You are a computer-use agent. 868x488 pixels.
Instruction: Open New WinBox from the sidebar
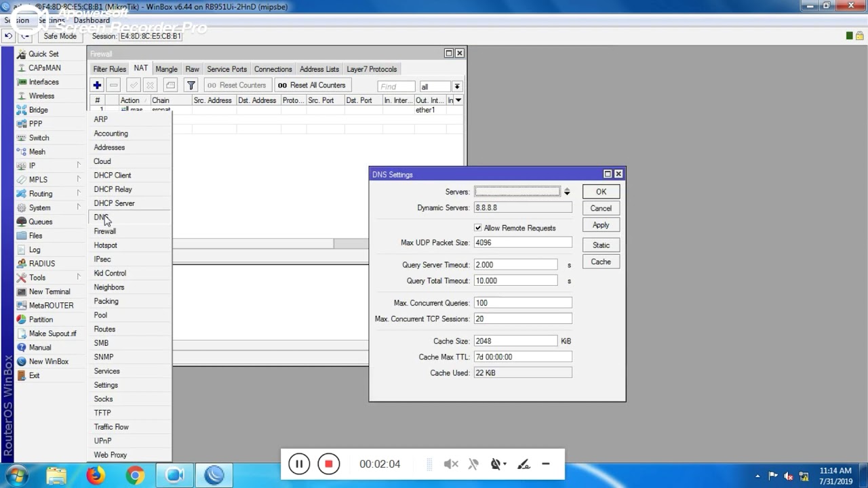(49, 362)
